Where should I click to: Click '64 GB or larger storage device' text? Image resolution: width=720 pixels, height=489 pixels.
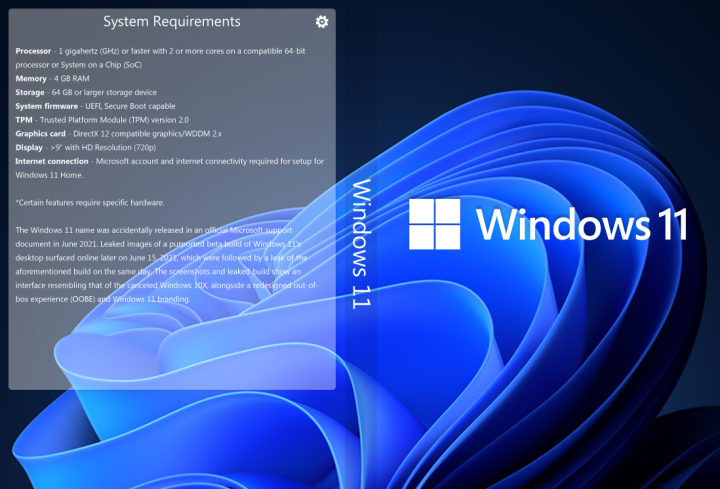tap(104, 92)
